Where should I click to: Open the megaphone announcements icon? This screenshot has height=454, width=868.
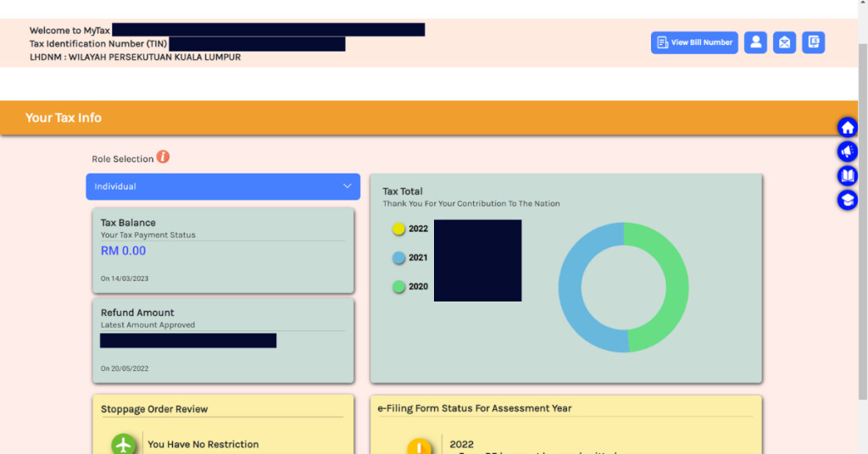[x=847, y=152]
